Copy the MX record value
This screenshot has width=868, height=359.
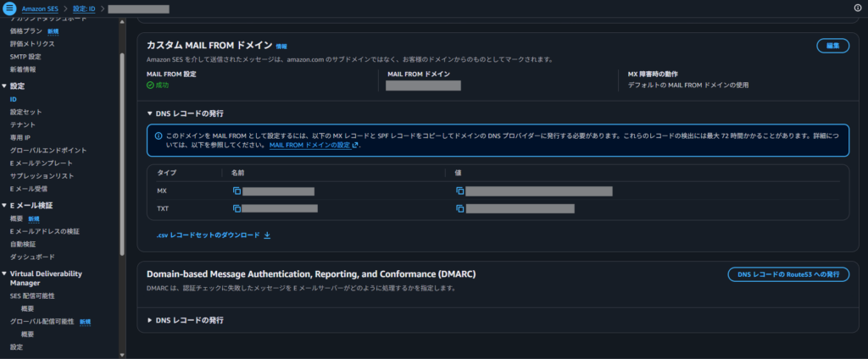pyautogui.click(x=459, y=191)
